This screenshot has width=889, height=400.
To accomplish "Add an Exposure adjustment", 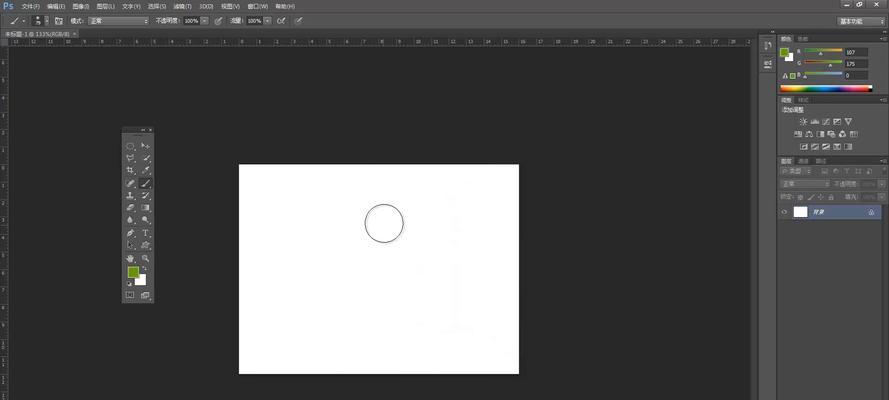I will click(837, 121).
